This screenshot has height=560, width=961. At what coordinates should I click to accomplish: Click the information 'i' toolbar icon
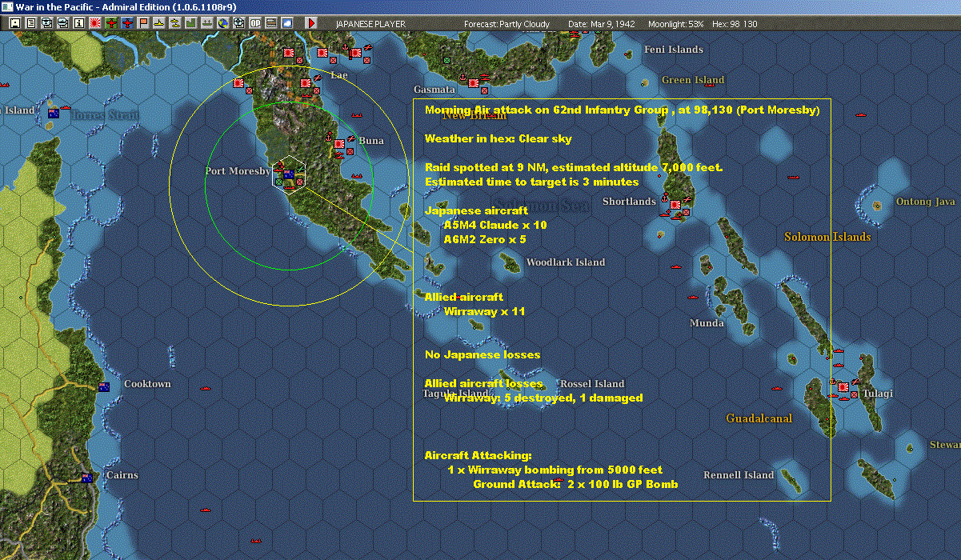click(78, 23)
